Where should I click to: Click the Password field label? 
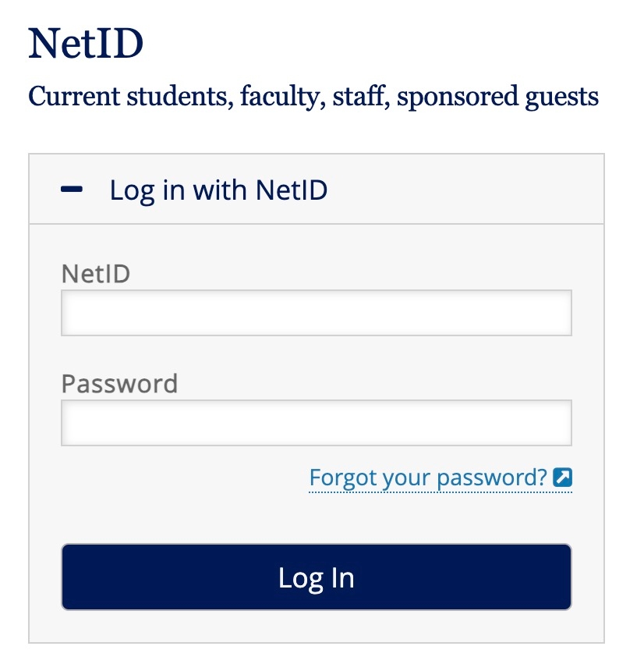pyautogui.click(x=119, y=384)
